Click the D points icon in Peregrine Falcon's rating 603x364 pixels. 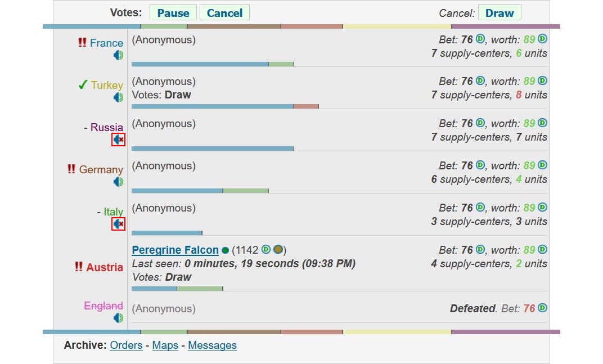pyautogui.click(x=265, y=249)
